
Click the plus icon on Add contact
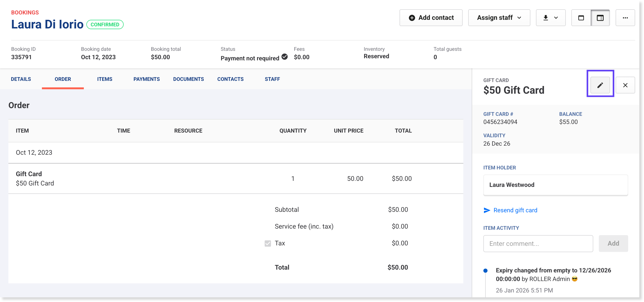[412, 18]
